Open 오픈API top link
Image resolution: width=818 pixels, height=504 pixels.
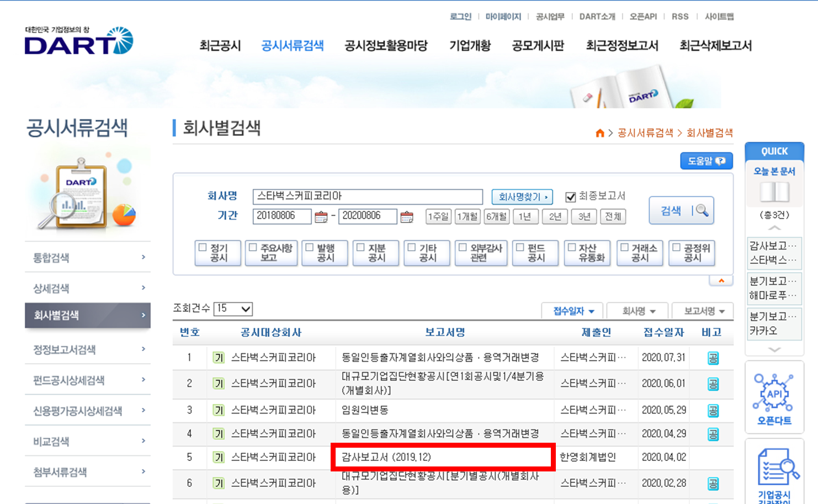point(643,17)
